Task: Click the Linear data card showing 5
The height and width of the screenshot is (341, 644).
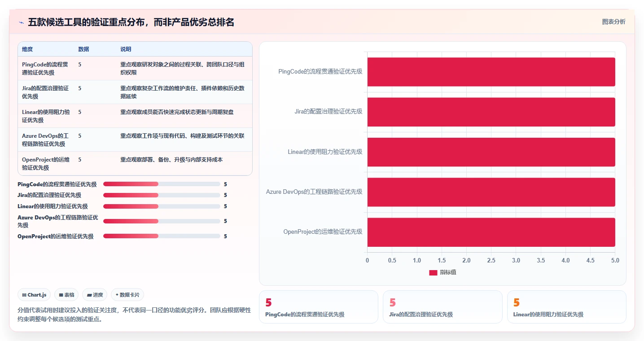Action: click(x=566, y=307)
